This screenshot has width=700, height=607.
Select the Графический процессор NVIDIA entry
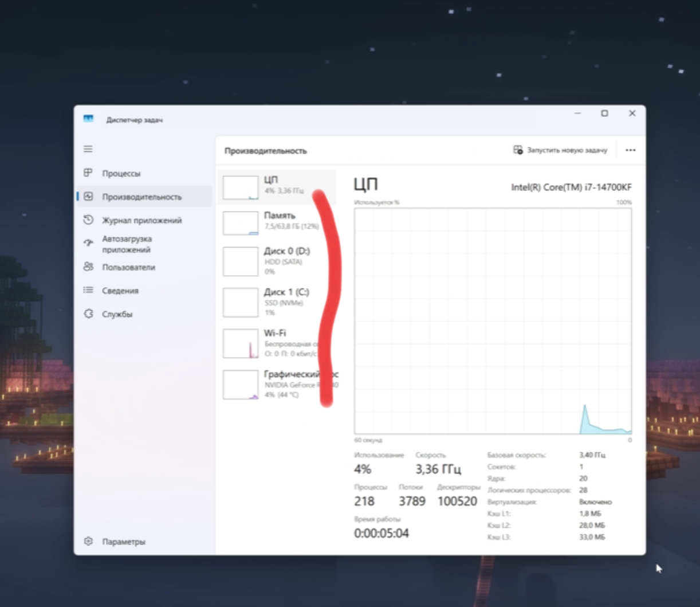[277, 385]
